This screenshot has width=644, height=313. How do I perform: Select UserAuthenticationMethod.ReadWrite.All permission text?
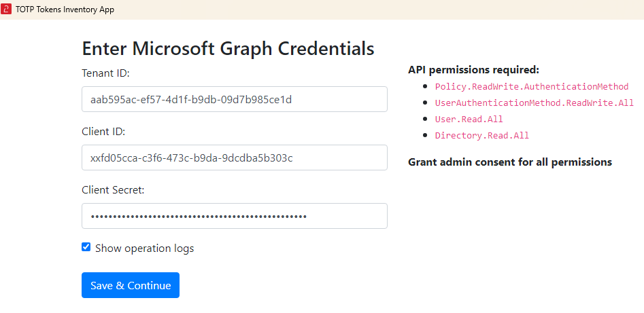(x=534, y=103)
